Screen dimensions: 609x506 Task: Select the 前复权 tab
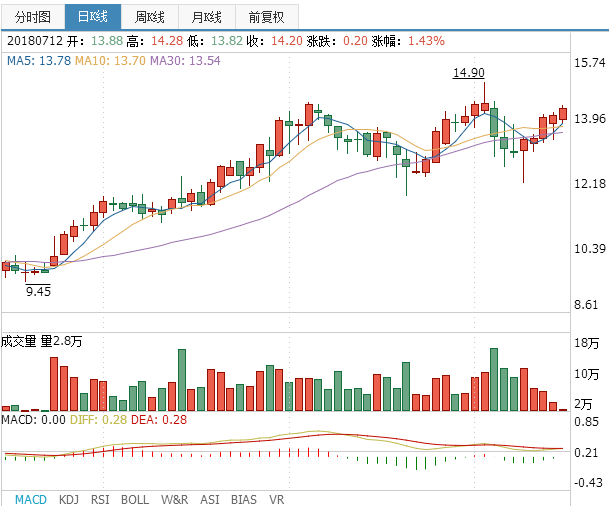pyautogui.click(x=266, y=17)
